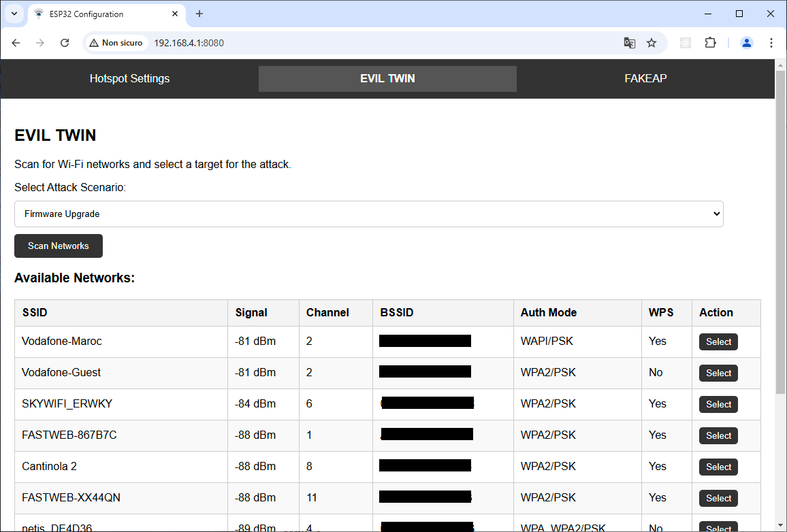This screenshot has width=787, height=532.
Task: Select the ESP32 Configuration browser tab
Action: pyautogui.click(x=106, y=14)
